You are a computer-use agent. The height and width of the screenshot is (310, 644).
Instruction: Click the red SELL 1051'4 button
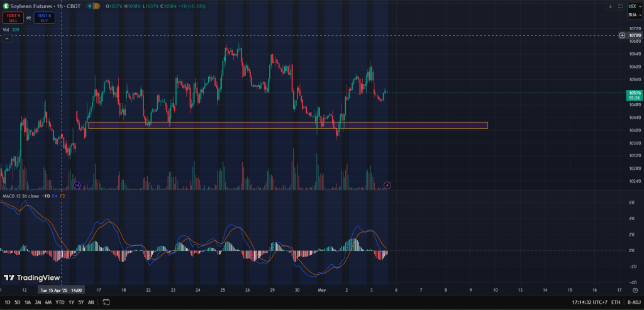click(13, 17)
